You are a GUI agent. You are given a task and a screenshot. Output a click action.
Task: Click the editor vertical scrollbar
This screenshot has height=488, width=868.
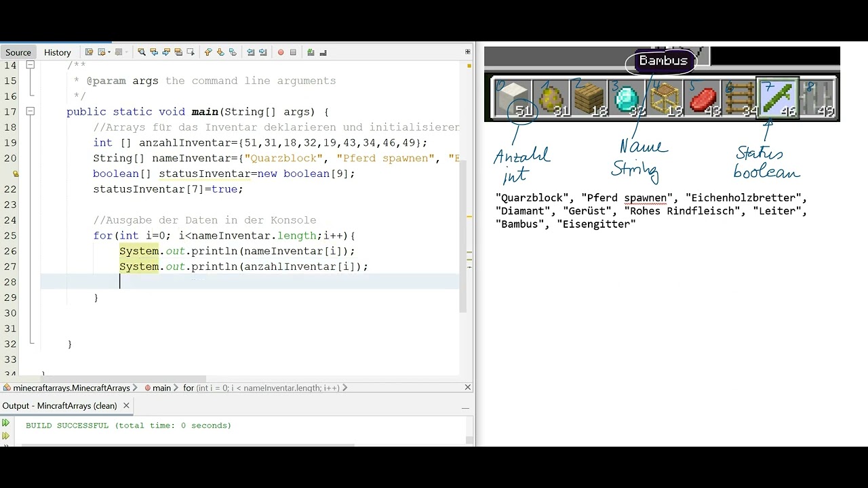[463, 237]
